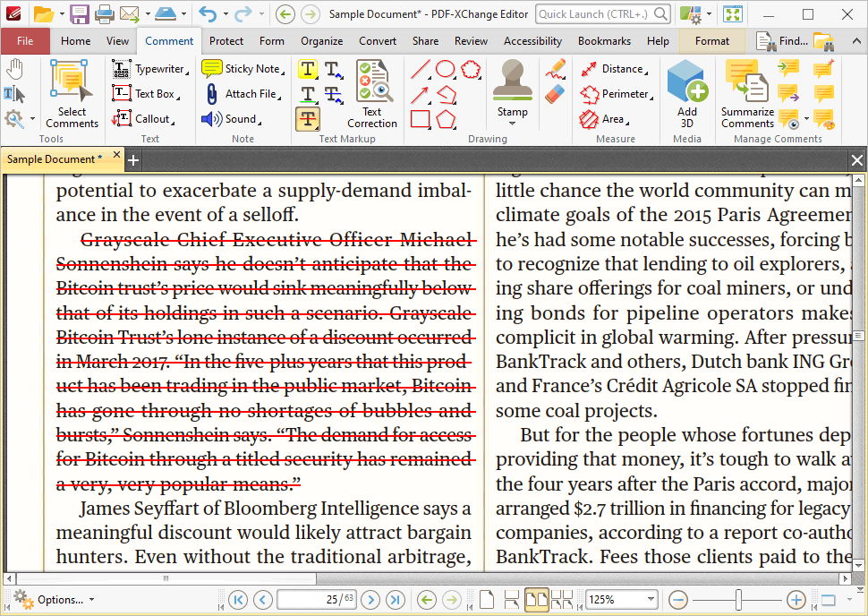Image resolution: width=868 pixels, height=616 pixels.
Task: Select the Hand tool
Action: (15, 70)
